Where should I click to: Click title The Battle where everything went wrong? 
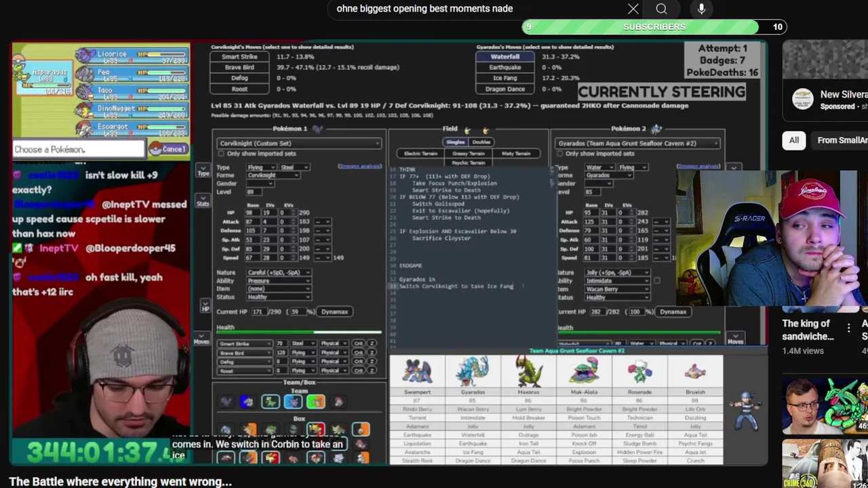point(120,482)
